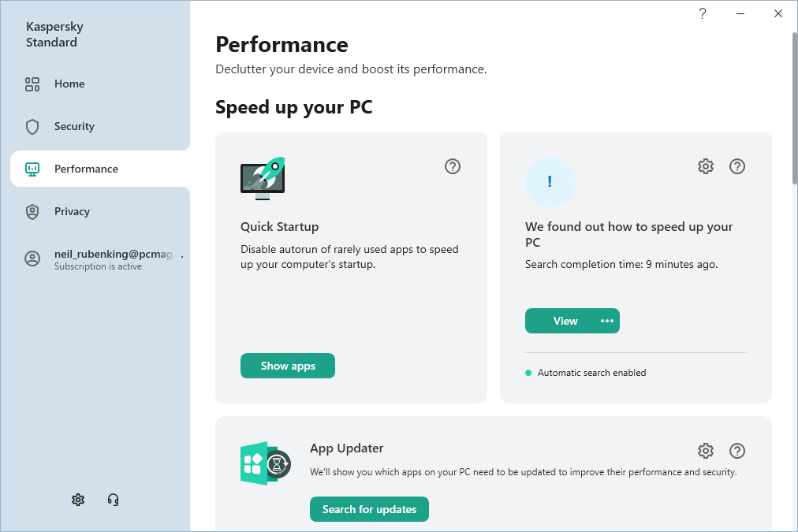
Task: Open help for speed up PC card
Action: (x=737, y=166)
